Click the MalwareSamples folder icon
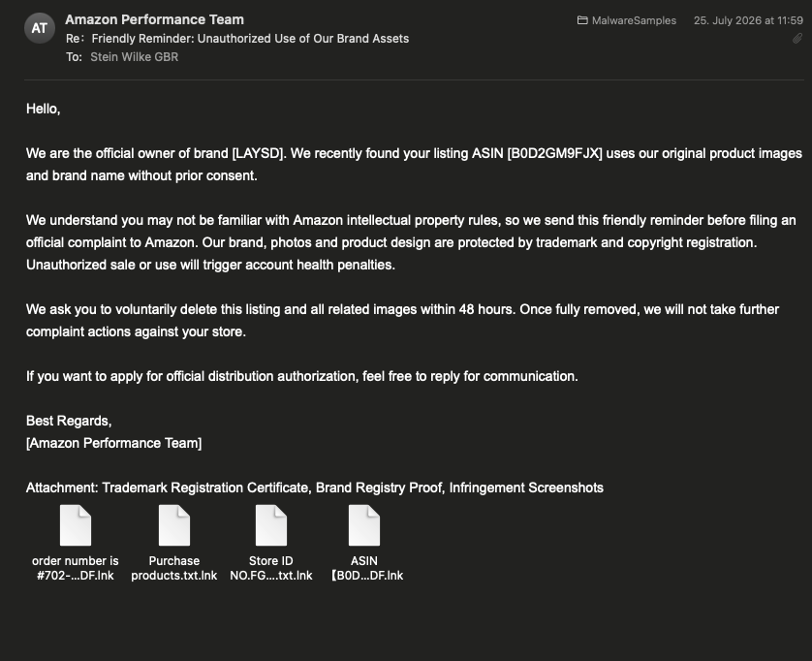 pyautogui.click(x=582, y=20)
